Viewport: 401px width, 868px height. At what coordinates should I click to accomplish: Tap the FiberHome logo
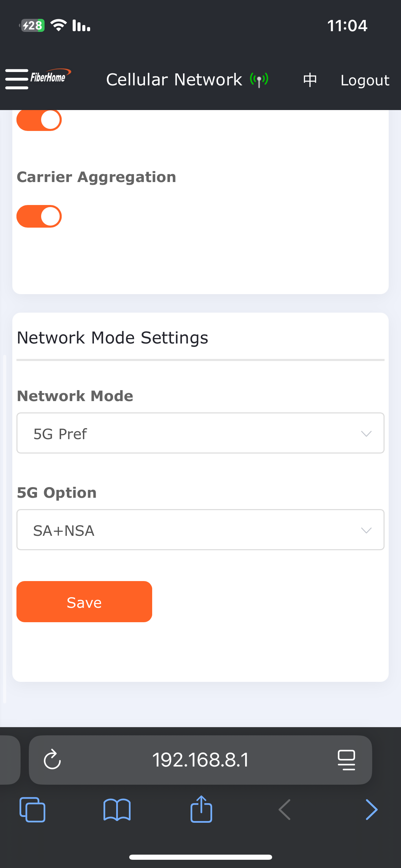click(50, 77)
